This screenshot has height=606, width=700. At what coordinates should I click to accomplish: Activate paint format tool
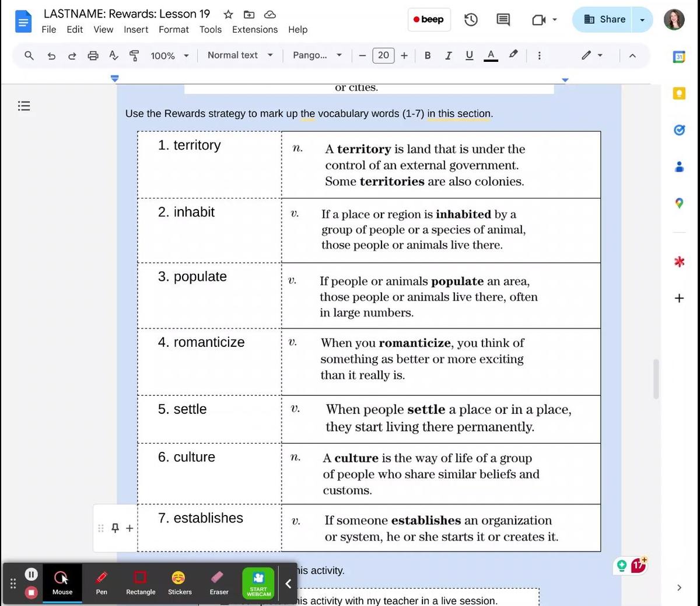134,55
